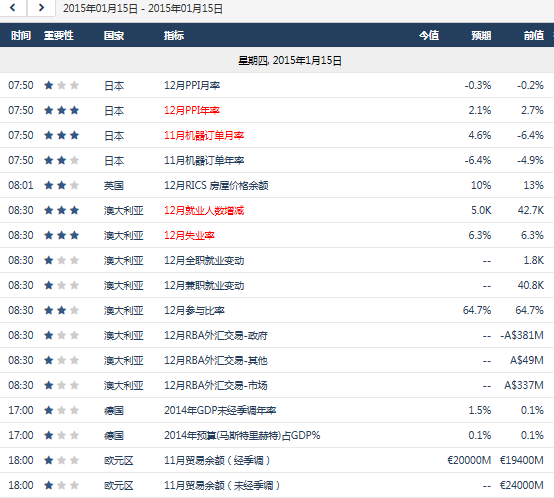The width and height of the screenshot is (554, 498).
Task: Select the 12月全职就业变动 indicator text
Action: 204,261
